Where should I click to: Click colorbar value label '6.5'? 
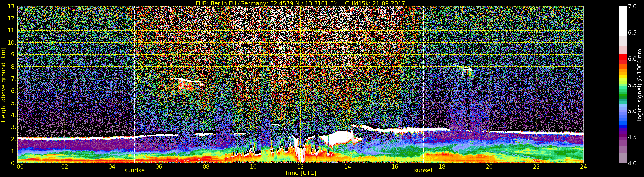pyautogui.click(x=632, y=33)
